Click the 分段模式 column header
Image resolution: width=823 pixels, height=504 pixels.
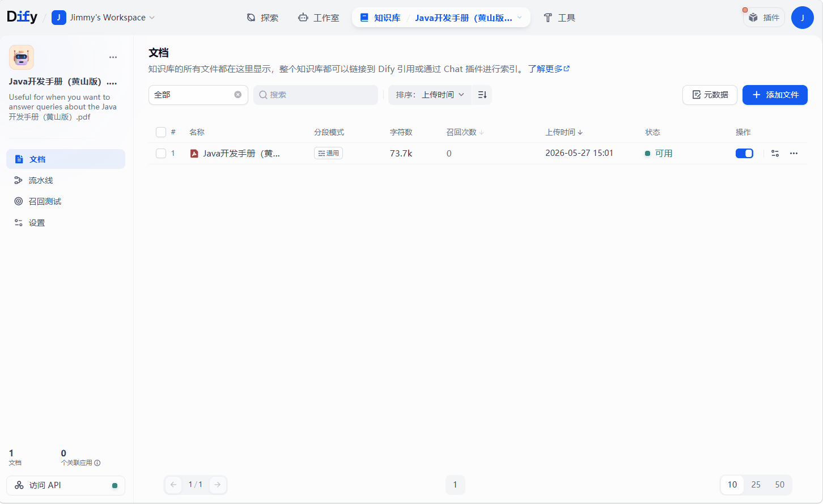(x=329, y=132)
